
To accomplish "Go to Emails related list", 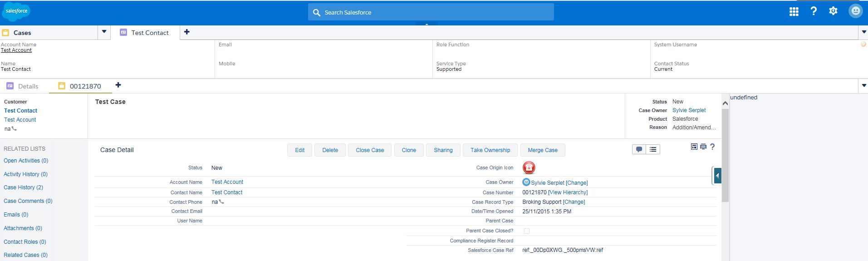I will [x=16, y=215].
